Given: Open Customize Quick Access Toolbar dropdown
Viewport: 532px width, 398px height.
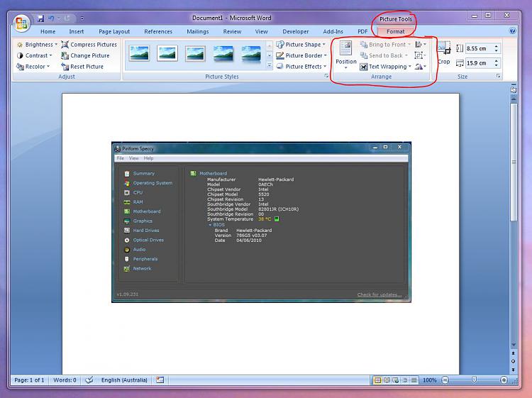Looking at the screenshot, I should point(82,18).
